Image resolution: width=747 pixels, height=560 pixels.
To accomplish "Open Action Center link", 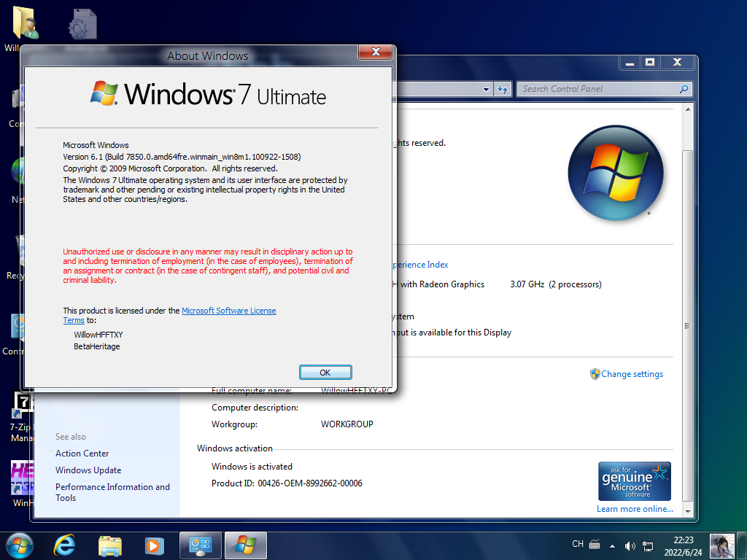I will tap(82, 454).
